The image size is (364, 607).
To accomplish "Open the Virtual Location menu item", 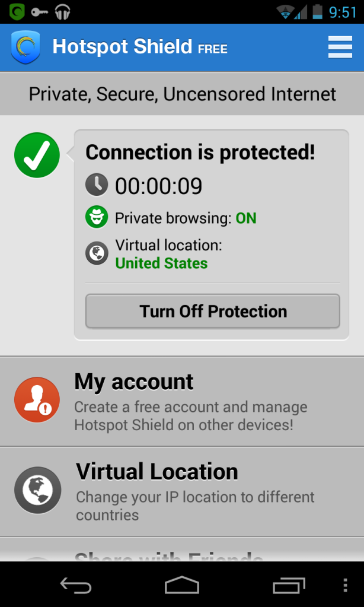I will (190, 491).
